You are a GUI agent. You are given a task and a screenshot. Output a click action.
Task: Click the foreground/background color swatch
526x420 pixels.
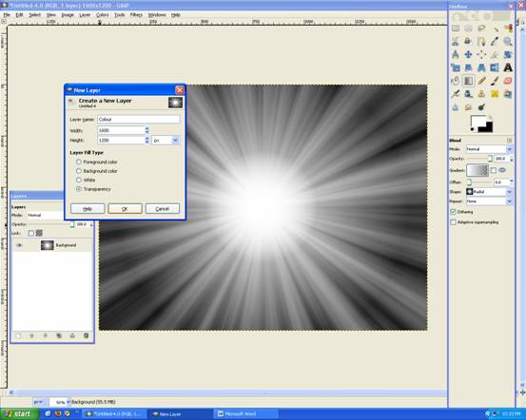coord(481,124)
